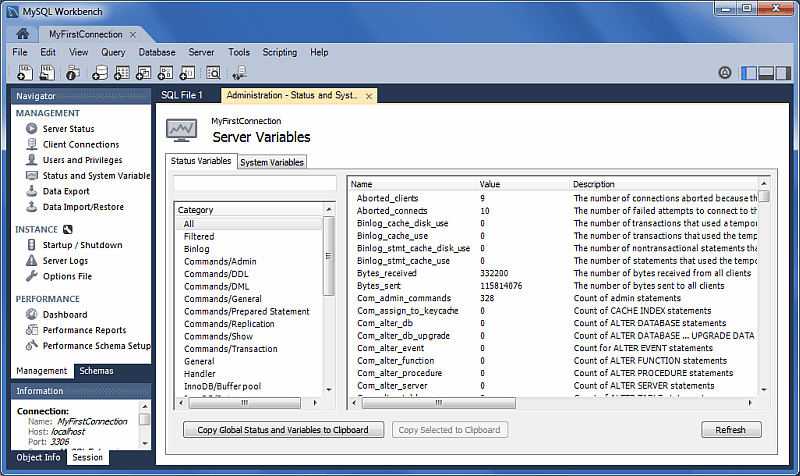Click the Refresh button
This screenshot has height=476, width=800.
click(x=731, y=430)
